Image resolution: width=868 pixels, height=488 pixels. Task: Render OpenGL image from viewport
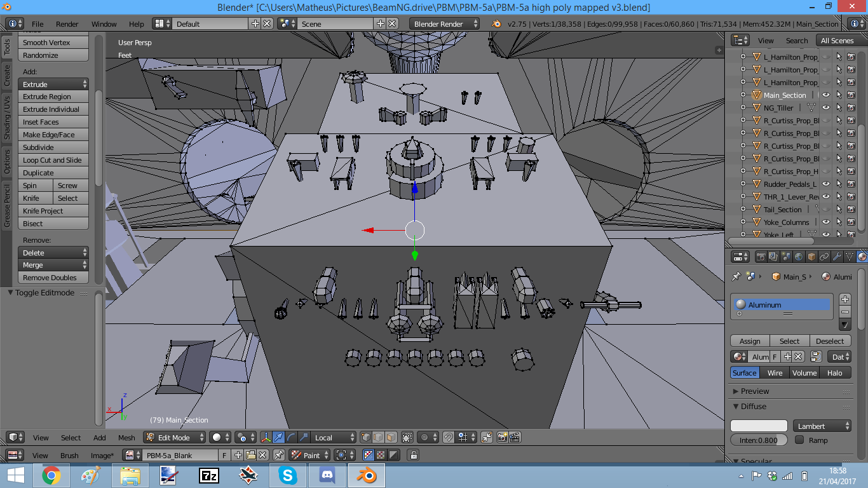(x=502, y=437)
